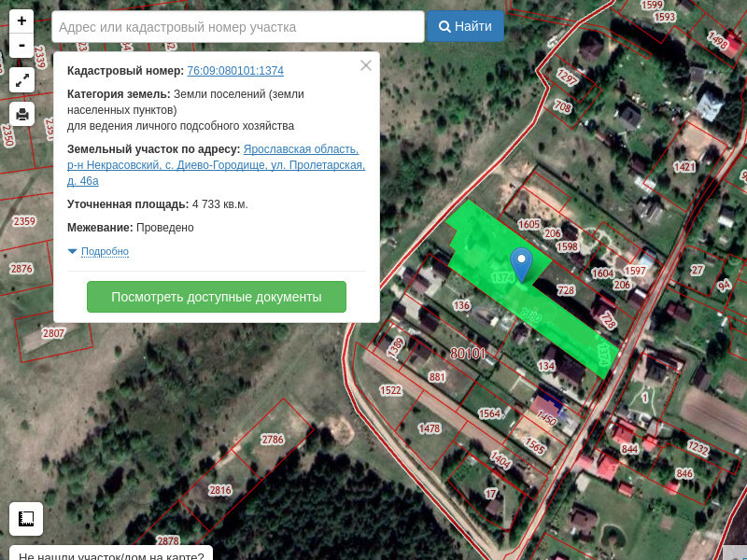
Task: Zoom out the map with minus button
Action: [x=21, y=45]
